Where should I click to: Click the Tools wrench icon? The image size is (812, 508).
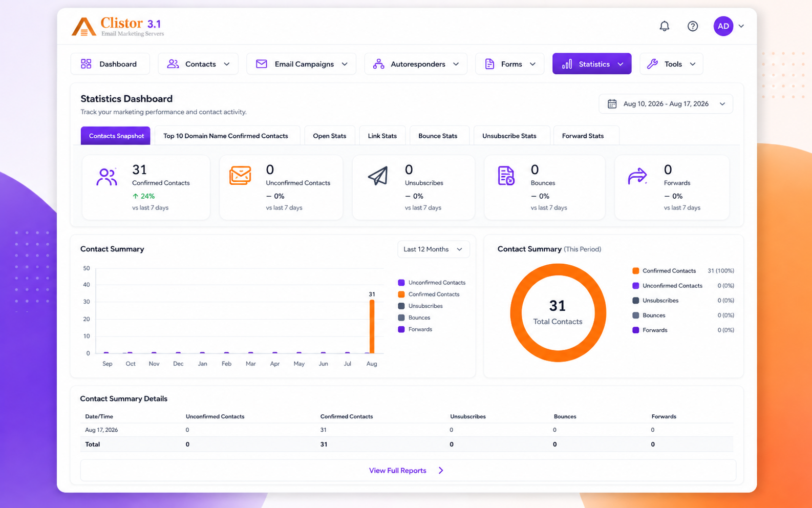click(x=652, y=64)
